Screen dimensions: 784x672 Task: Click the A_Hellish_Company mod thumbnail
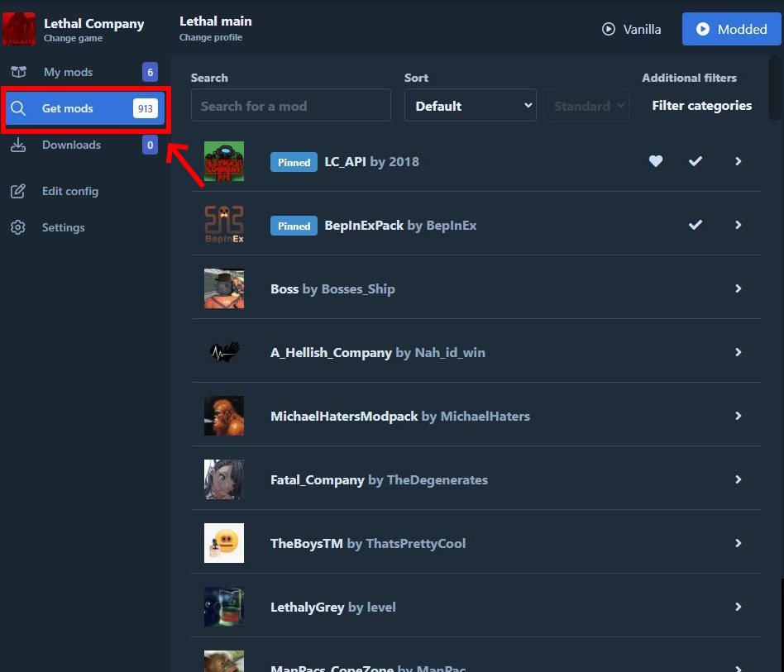pyautogui.click(x=224, y=352)
